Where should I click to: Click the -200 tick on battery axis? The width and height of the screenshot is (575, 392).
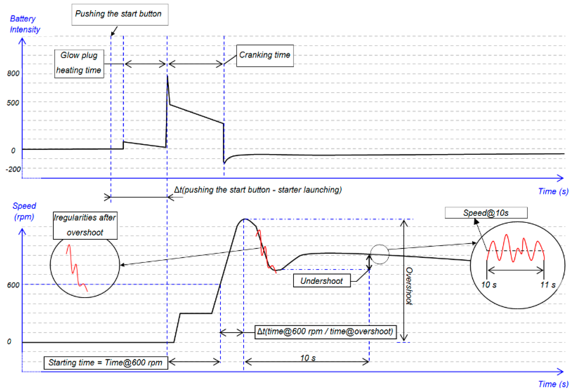tap(13, 169)
